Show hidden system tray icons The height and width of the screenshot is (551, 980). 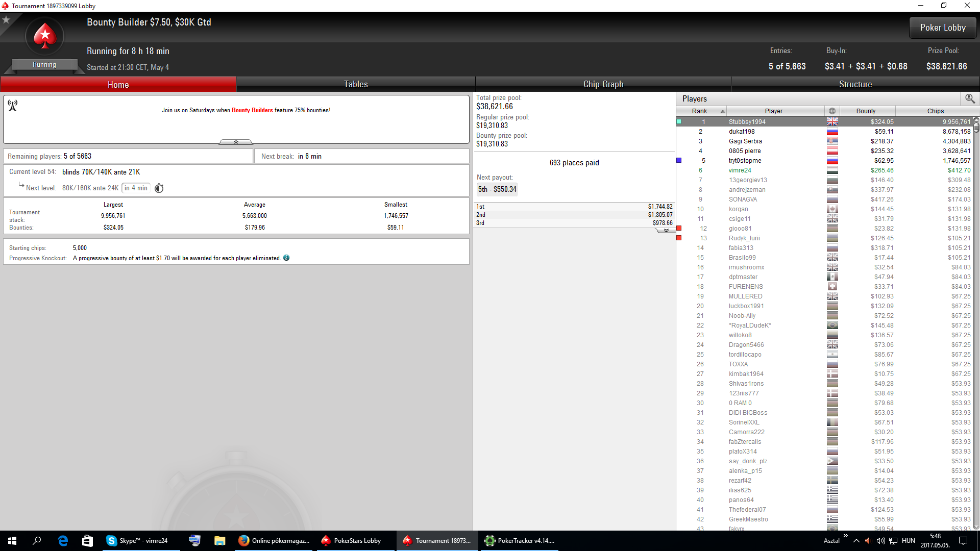tap(856, 541)
